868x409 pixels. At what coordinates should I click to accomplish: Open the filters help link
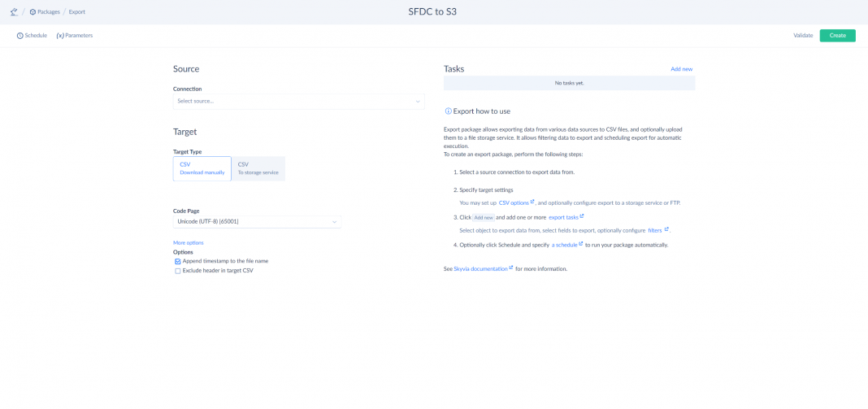click(x=654, y=230)
